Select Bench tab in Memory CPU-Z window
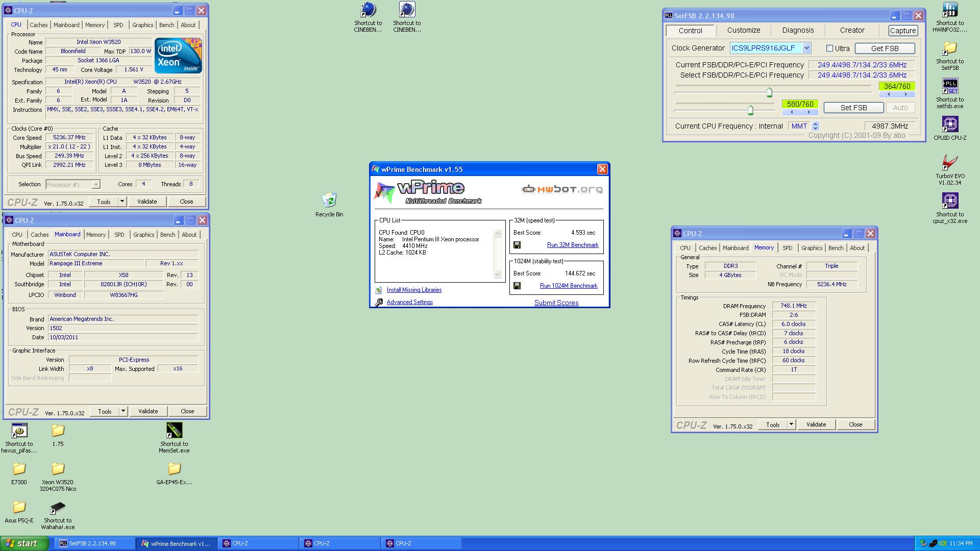Screen dimensions: 980x551 tap(836, 248)
